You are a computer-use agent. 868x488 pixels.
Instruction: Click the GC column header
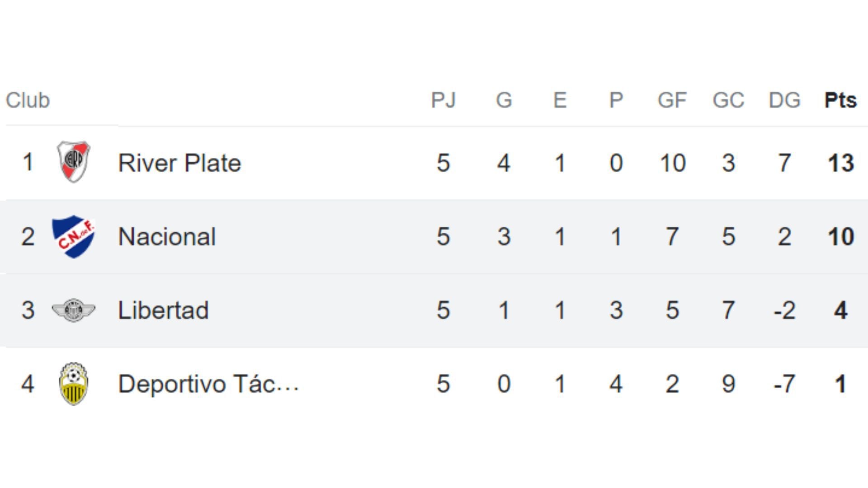coord(728,100)
